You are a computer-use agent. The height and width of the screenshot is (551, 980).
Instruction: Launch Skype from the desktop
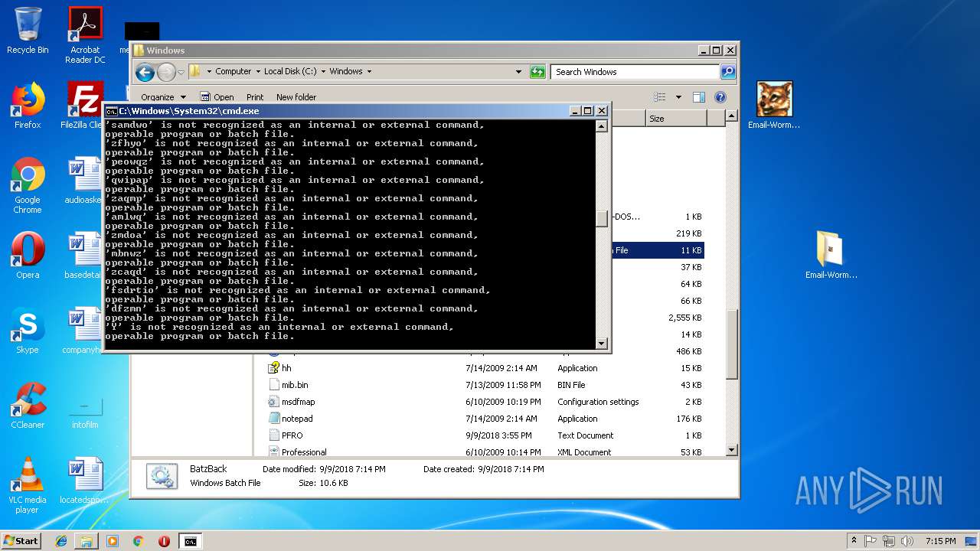[28, 331]
